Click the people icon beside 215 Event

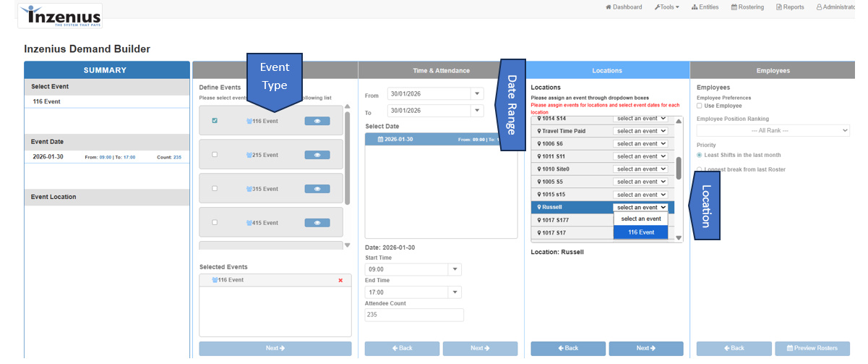249,155
